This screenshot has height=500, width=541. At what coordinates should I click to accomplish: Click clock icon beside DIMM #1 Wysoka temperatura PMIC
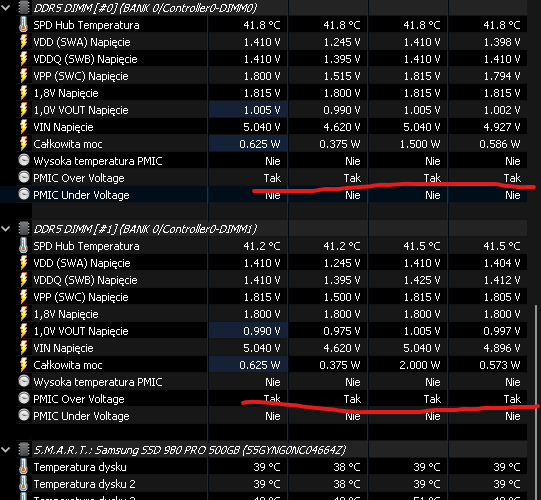point(24,381)
